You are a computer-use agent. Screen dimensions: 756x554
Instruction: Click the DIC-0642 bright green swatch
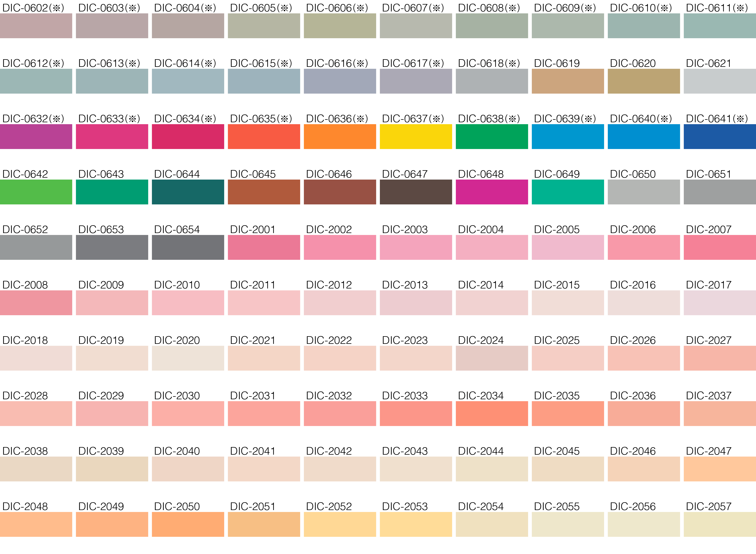coord(36,192)
